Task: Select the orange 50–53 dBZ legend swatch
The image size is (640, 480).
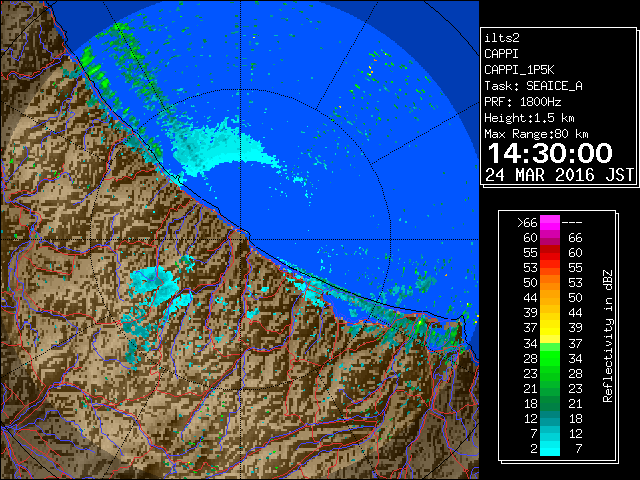Action: [x=550, y=283]
